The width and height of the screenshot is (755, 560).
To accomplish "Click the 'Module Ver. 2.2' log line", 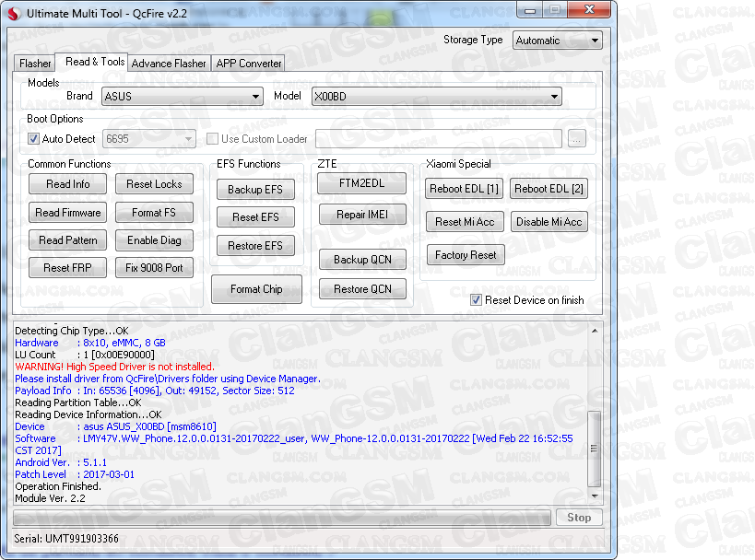I will pyautogui.click(x=50, y=498).
